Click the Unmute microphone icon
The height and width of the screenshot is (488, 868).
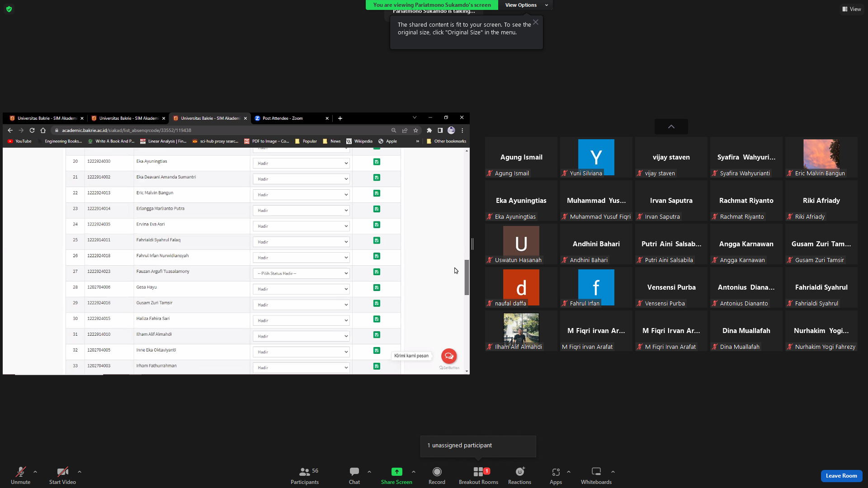coord(20,472)
